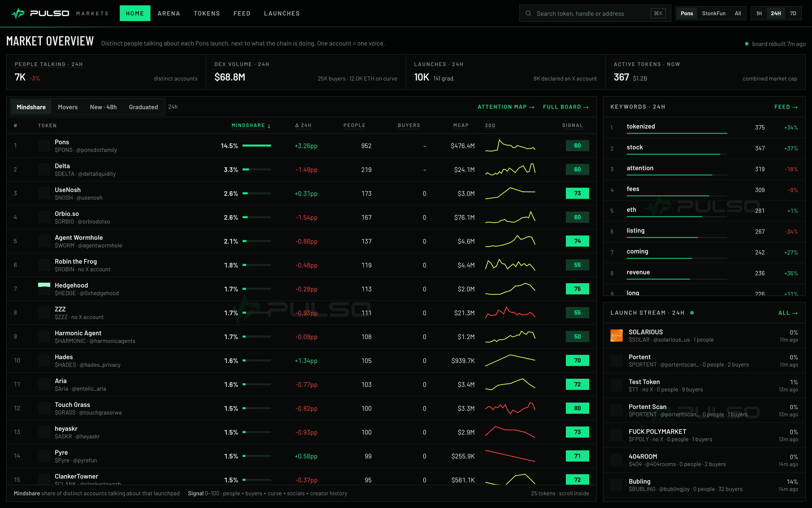
Task: Open keyword row 'attention'
Action: (704, 169)
